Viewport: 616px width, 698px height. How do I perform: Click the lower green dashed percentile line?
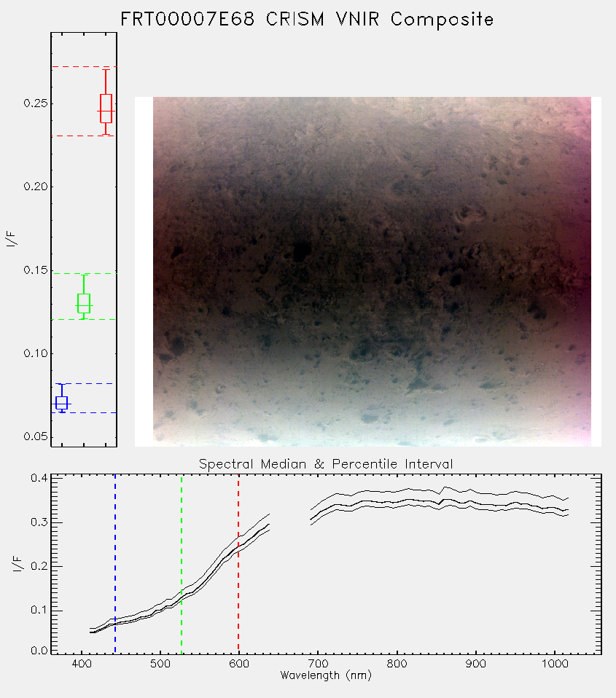(x=84, y=320)
